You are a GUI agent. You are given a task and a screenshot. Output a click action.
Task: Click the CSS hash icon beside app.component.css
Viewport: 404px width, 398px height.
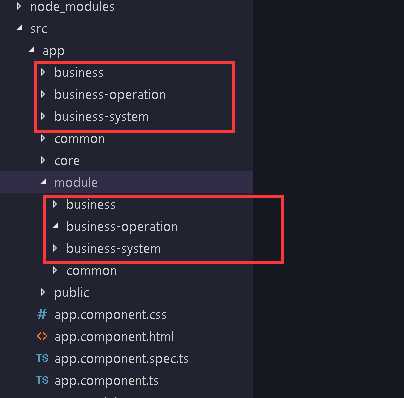[x=42, y=314]
